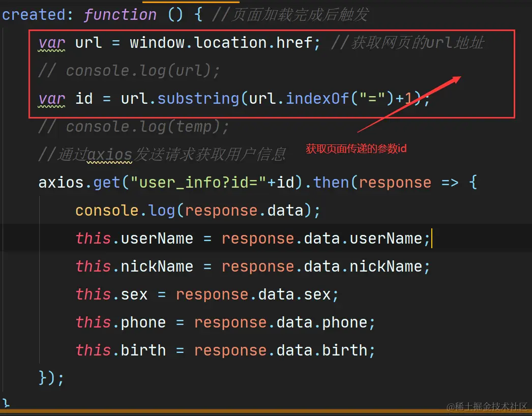Click the comment '//获取网页的url地址'

(407, 43)
